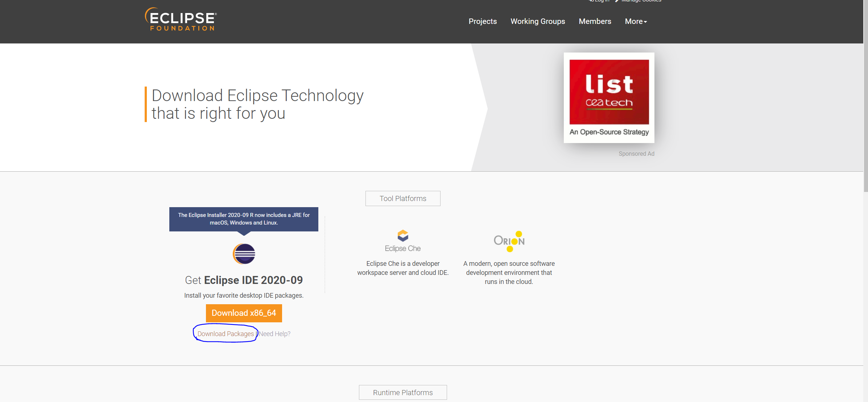
Task: Click the Orion cloud environment description
Action: pos(509,273)
